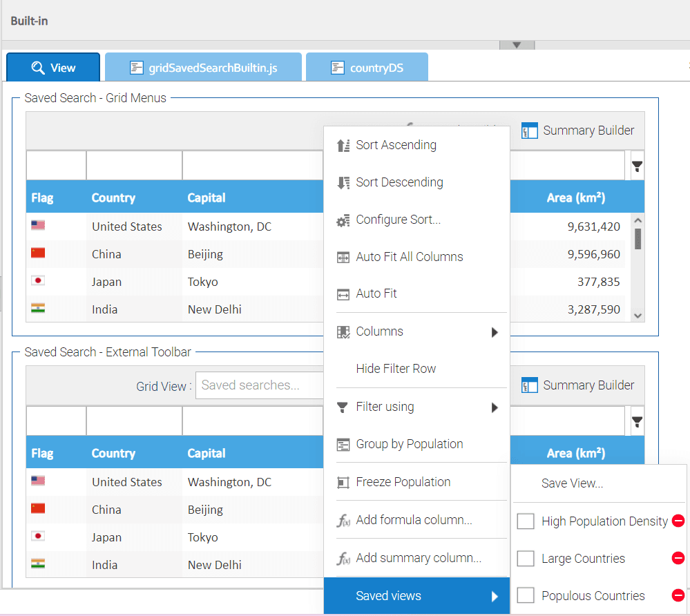Click the Grid Menus grid scrollbar thumb

point(638,239)
